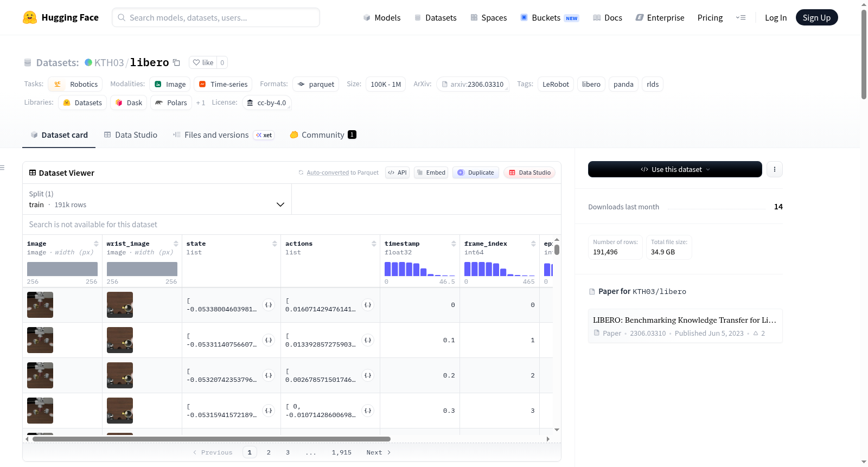Open the image thumbnail in the timestamp 0 row

coord(40,305)
